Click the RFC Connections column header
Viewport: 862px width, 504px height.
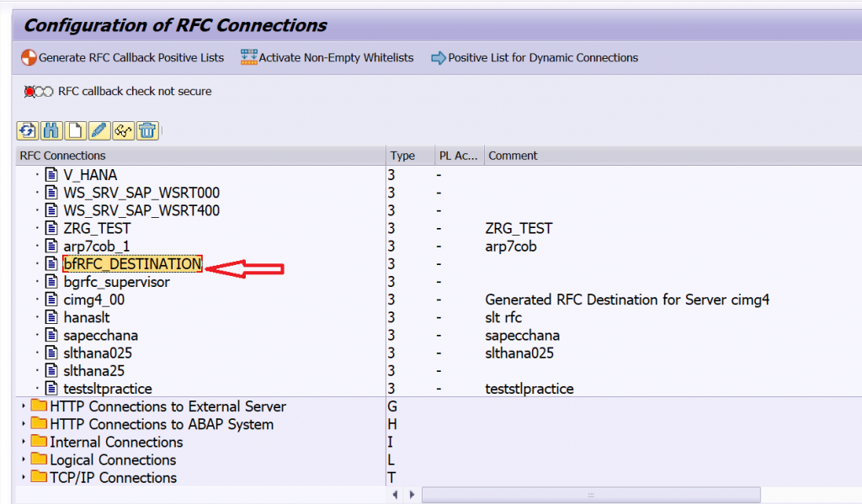tap(200, 156)
